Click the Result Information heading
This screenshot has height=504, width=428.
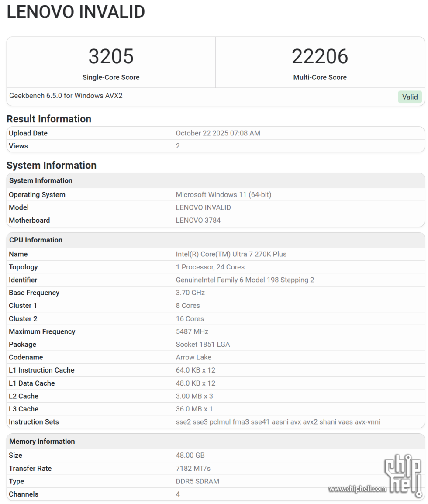tap(49, 119)
